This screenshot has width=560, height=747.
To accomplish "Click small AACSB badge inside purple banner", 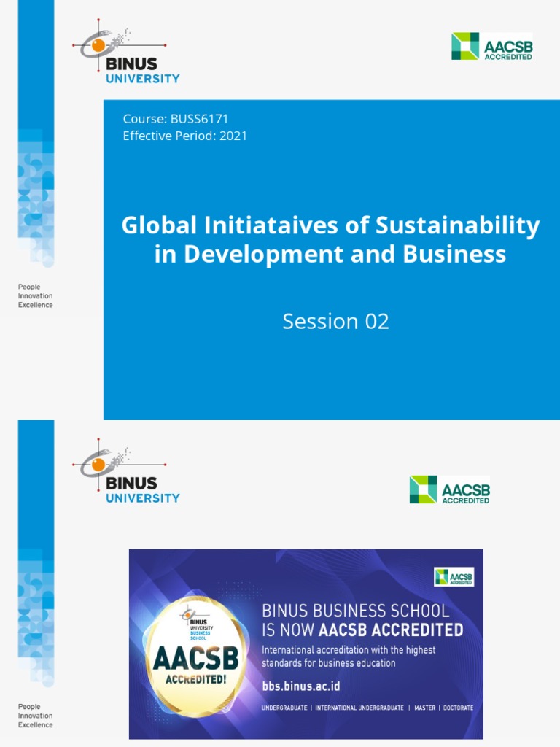I will click(x=454, y=576).
